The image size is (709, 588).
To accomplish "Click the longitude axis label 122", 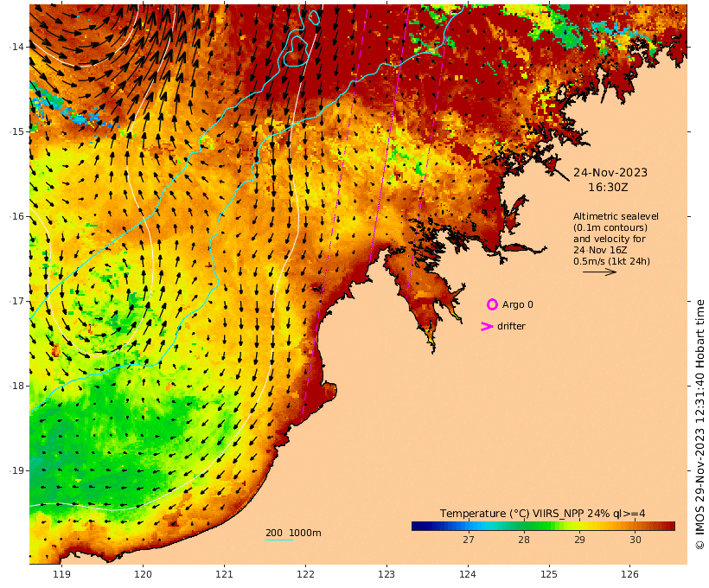I will click(x=305, y=574).
